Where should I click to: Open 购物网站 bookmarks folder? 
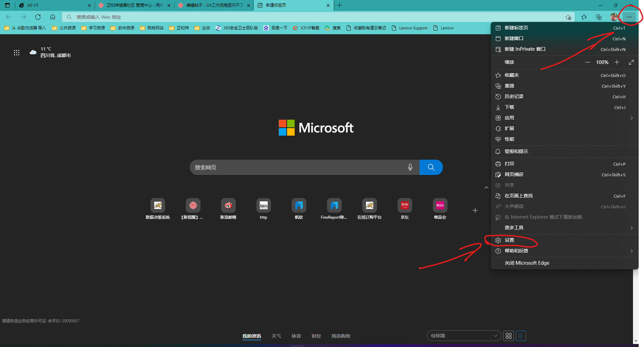tap(152, 28)
